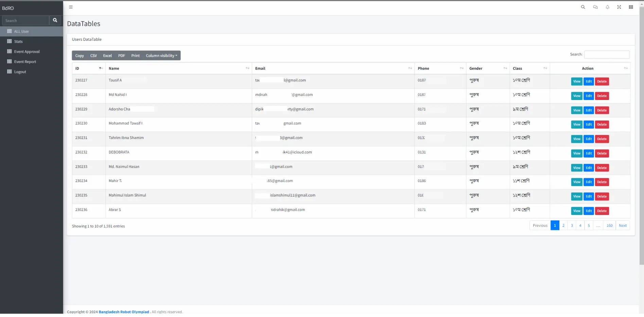Go to page 160 of the table
The width and height of the screenshot is (644, 317).
[609, 225]
